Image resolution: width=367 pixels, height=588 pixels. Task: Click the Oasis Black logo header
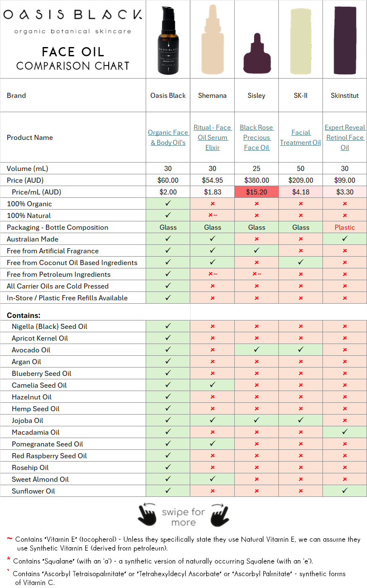[x=73, y=15]
